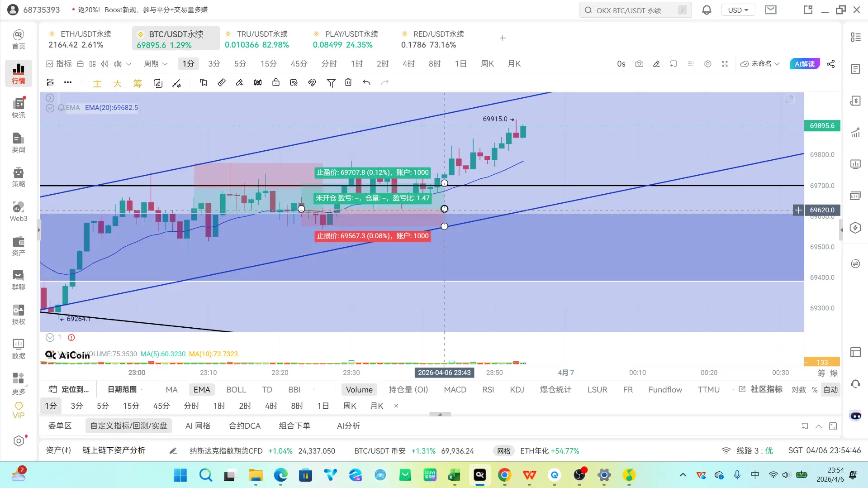Open the mail inbox icon in title bar
The image size is (868, 488).
[x=771, y=10]
